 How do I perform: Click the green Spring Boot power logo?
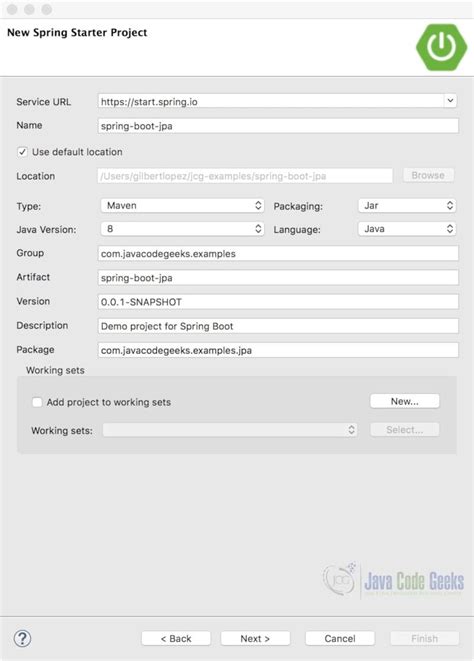click(x=441, y=47)
